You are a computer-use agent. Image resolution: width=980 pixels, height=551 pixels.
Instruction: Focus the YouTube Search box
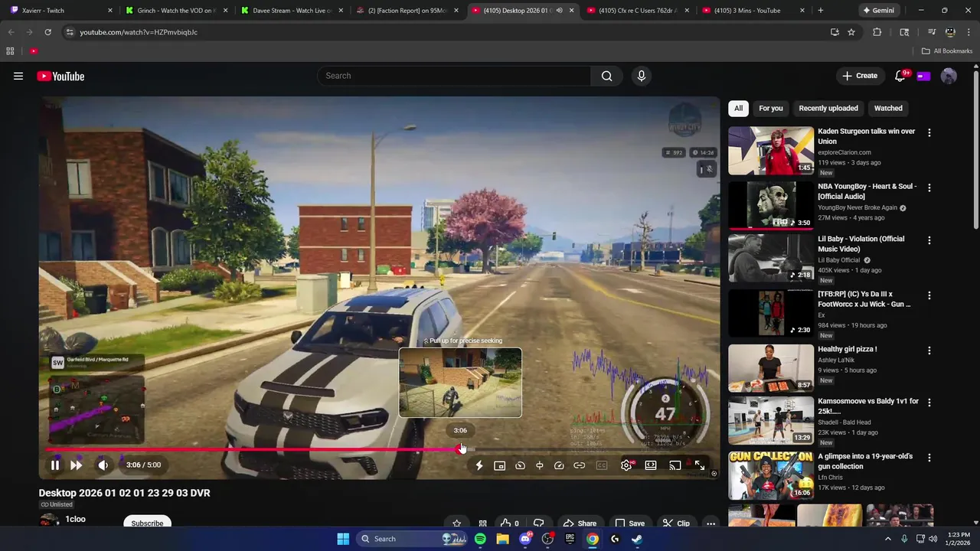[x=454, y=76]
